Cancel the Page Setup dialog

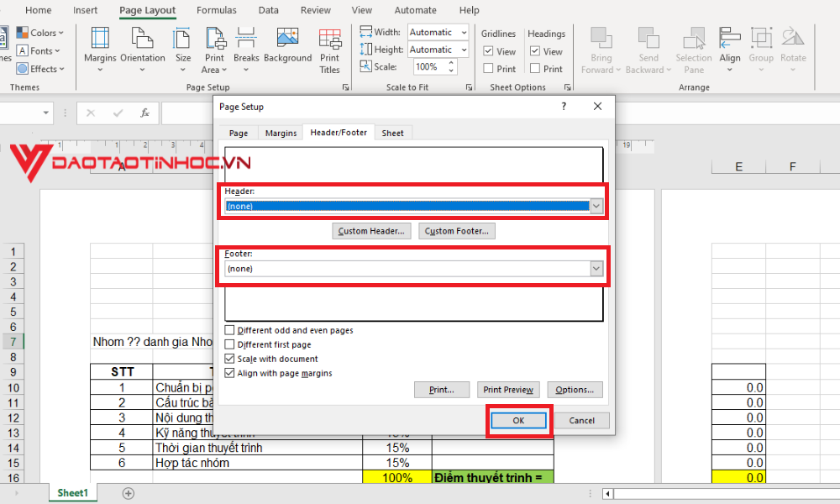click(x=582, y=421)
